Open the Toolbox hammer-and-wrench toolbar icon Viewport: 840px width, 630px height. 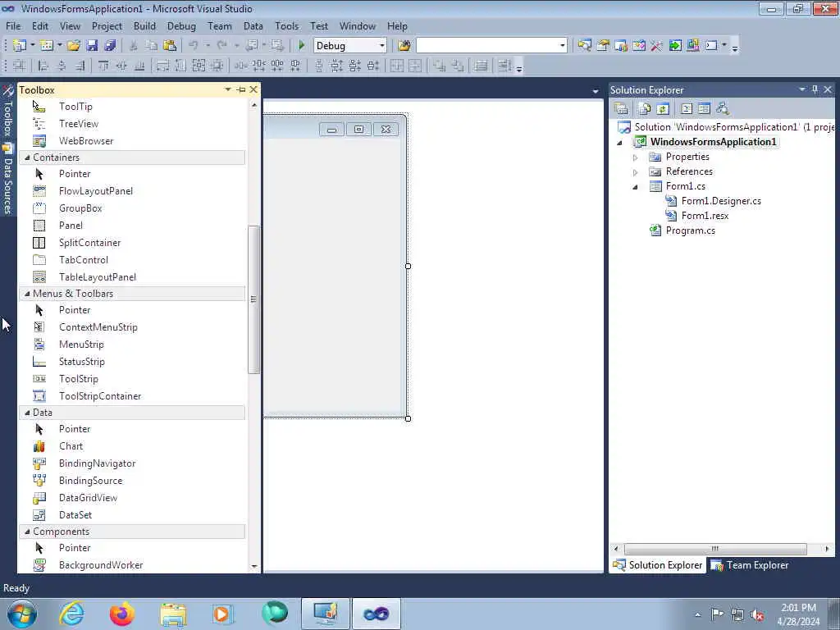656,46
